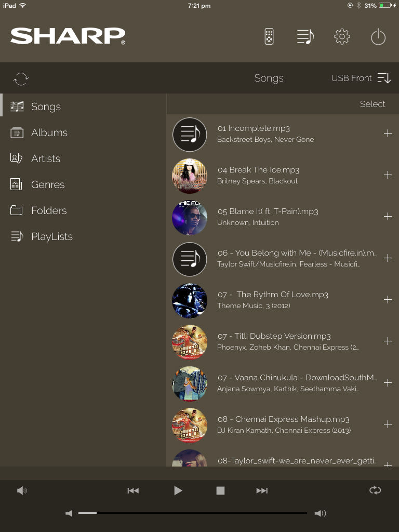
Task: Add 01 Incomplete.mp3 with plus icon
Action: pos(388,134)
